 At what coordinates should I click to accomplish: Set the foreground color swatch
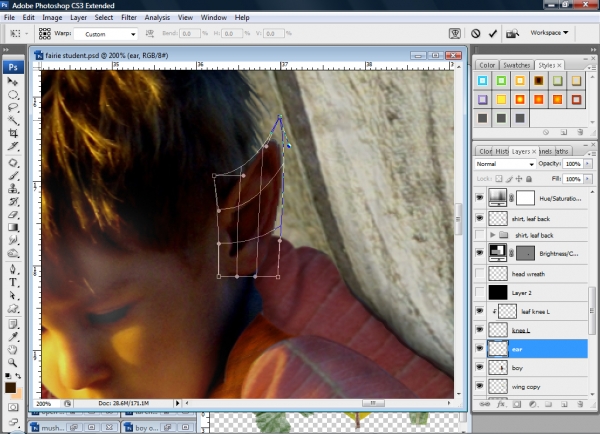click(x=10, y=387)
